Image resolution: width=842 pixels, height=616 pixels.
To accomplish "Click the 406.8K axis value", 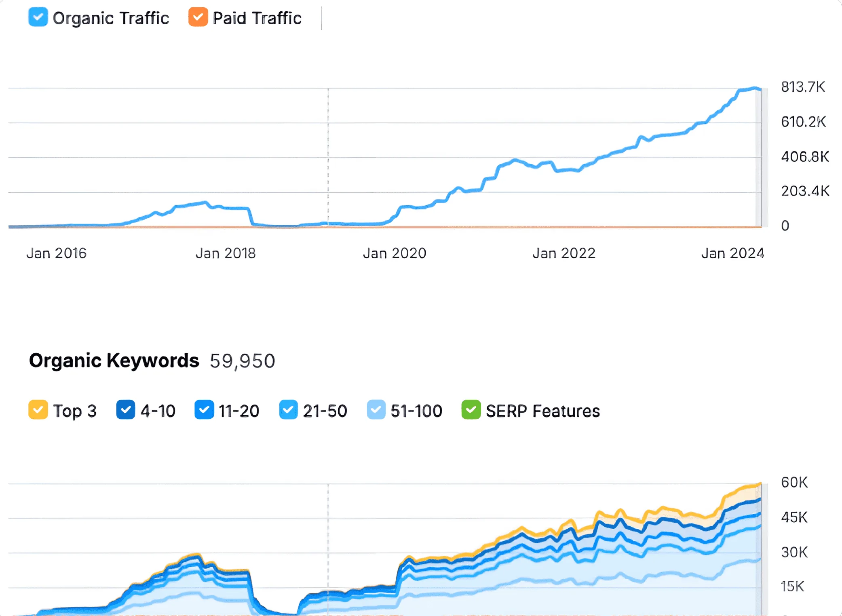I will click(805, 156).
